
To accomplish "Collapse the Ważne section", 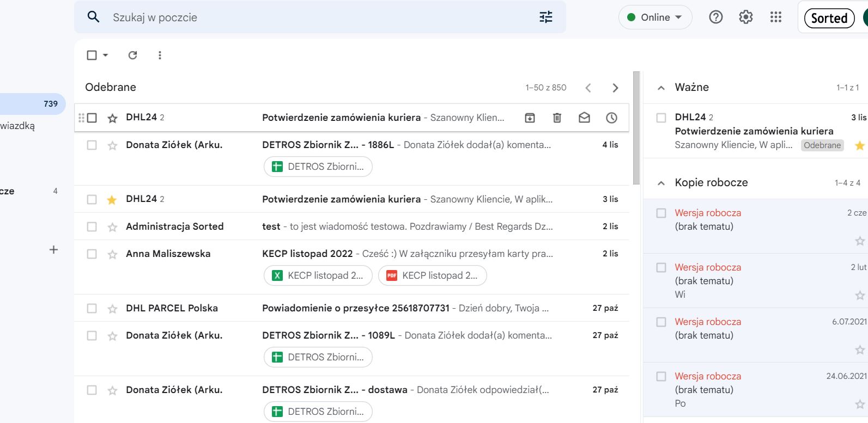I will pos(661,88).
